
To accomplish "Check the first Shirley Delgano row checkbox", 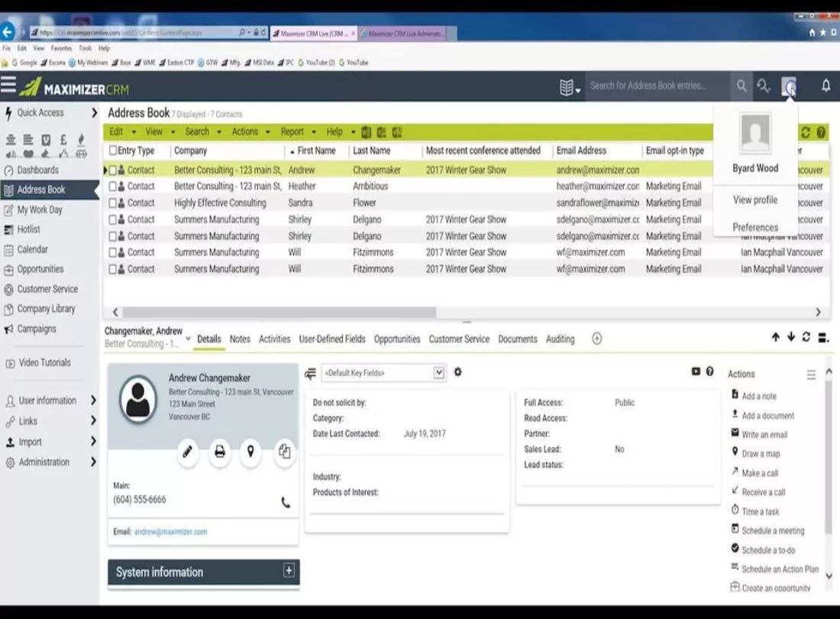I will (112, 220).
